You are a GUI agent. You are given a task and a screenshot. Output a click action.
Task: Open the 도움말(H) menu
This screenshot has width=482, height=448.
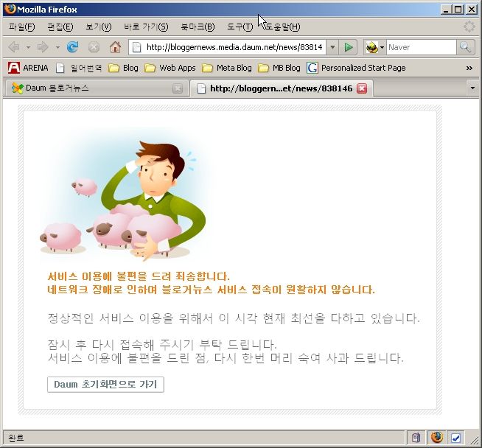click(282, 27)
